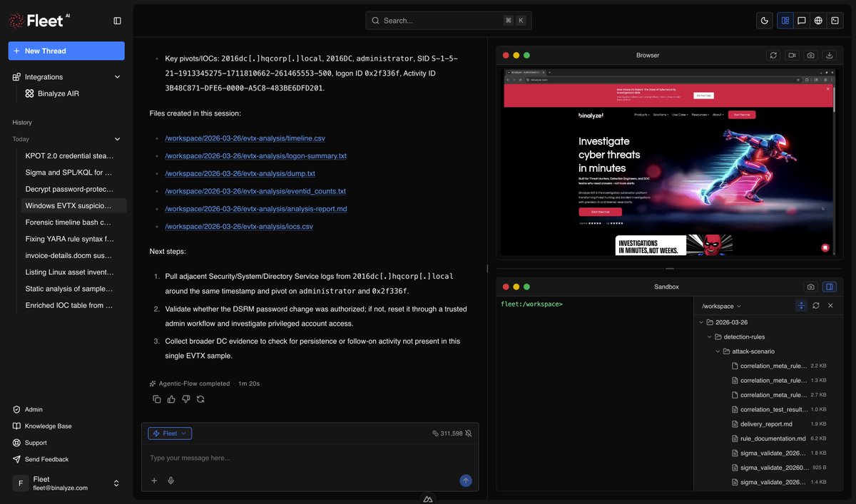Screen dimensions: 856x504
Task: Send message with the arrow button
Action: pyautogui.click(x=466, y=480)
